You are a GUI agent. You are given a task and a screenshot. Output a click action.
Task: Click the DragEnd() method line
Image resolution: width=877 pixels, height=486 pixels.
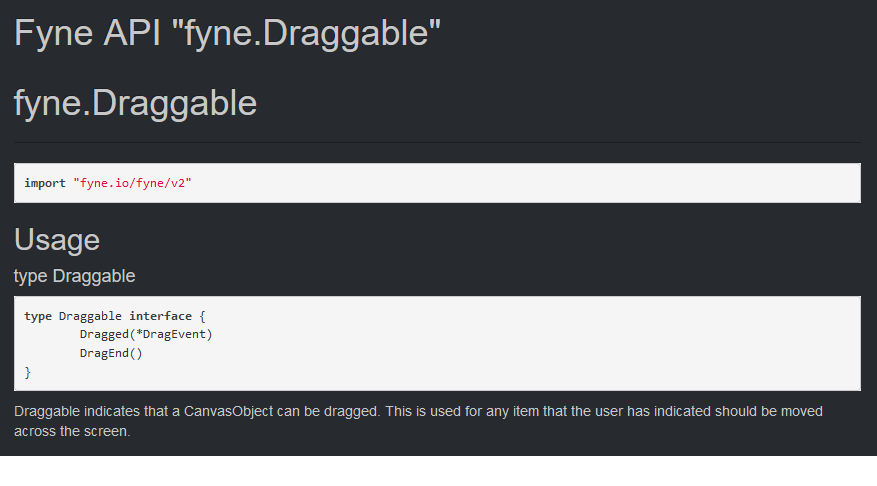pyautogui.click(x=111, y=353)
